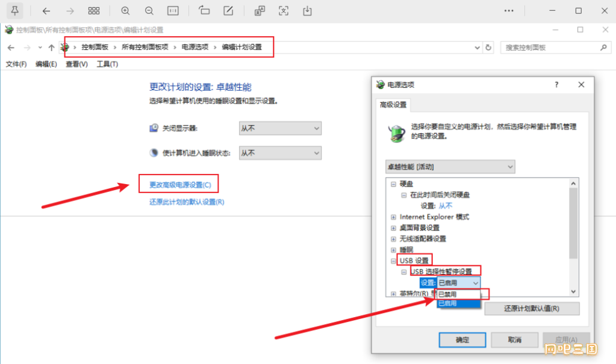This screenshot has height=364, width=616.
Task: Click the 更改高级电源设置(C) link
Action: pos(180,184)
